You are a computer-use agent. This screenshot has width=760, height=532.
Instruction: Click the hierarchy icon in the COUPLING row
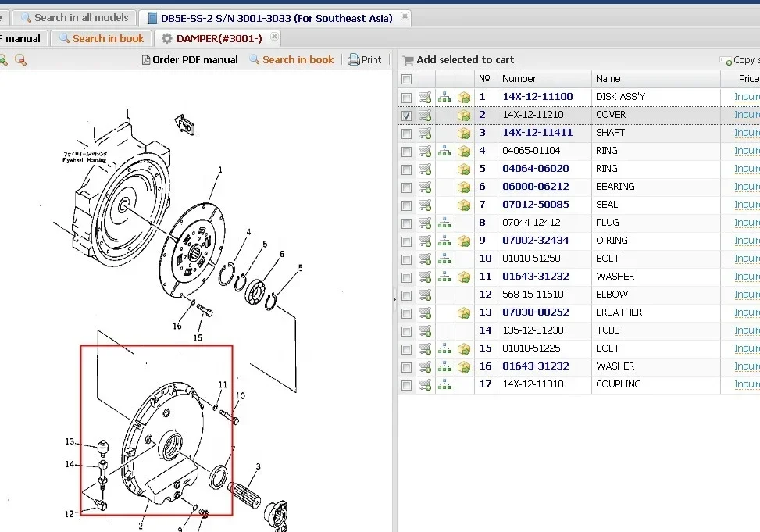(x=444, y=384)
